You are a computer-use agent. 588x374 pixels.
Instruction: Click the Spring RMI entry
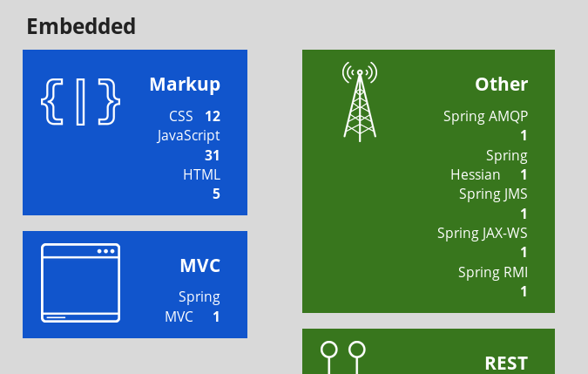click(x=493, y=272)
